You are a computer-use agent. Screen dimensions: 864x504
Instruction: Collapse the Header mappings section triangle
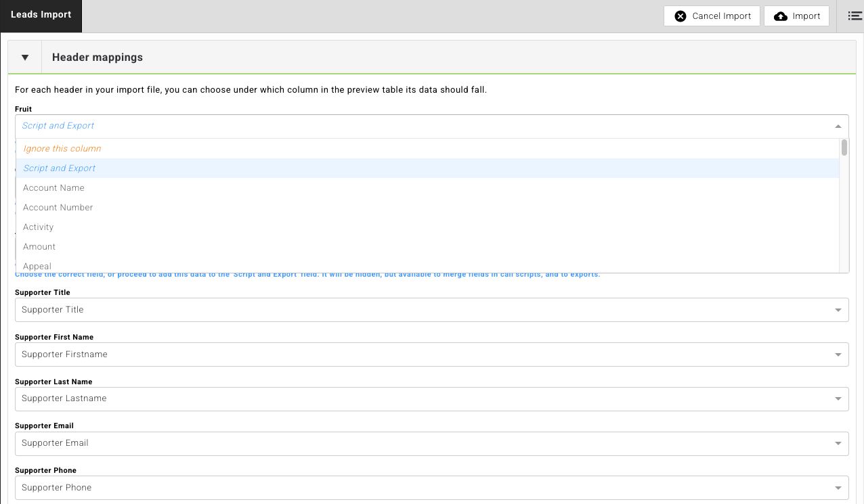coord(25,58)
